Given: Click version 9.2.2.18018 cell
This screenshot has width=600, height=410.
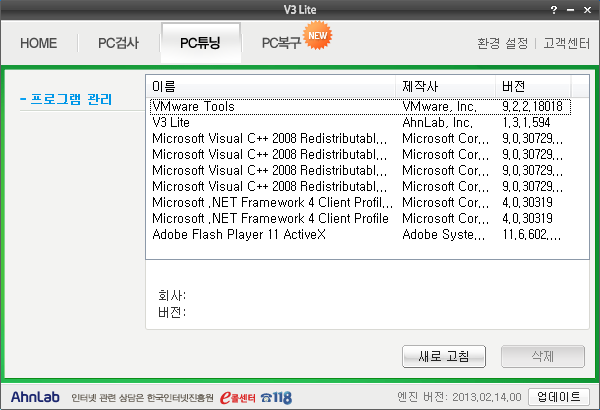Looking at the screenshot, I should click(532, 106).
